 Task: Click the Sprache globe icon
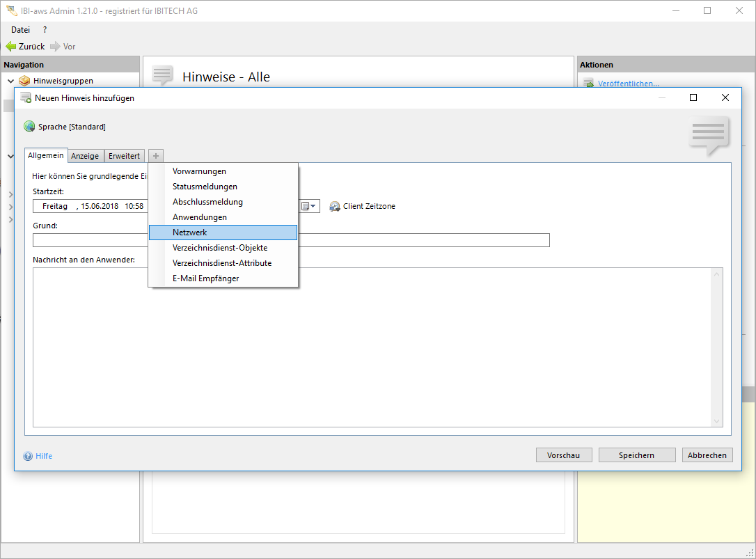coord(29,127)
